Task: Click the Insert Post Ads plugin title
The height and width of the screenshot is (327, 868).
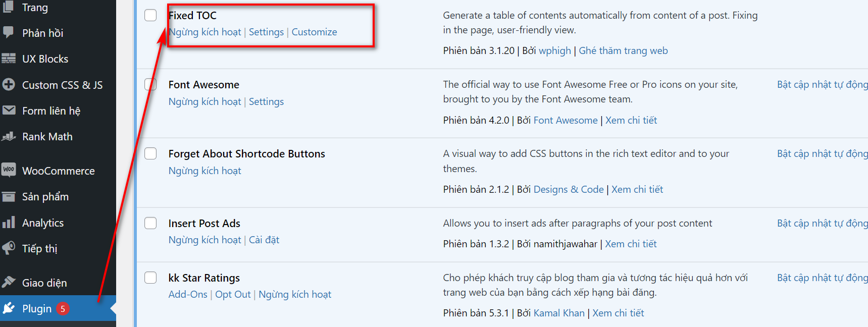Action: point(205,223)
